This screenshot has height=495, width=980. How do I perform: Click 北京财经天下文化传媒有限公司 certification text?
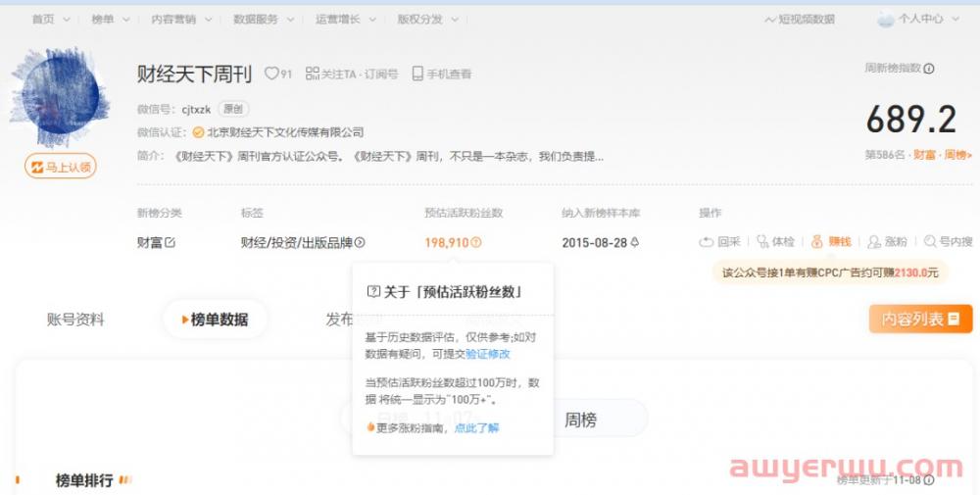coord(285,132)
